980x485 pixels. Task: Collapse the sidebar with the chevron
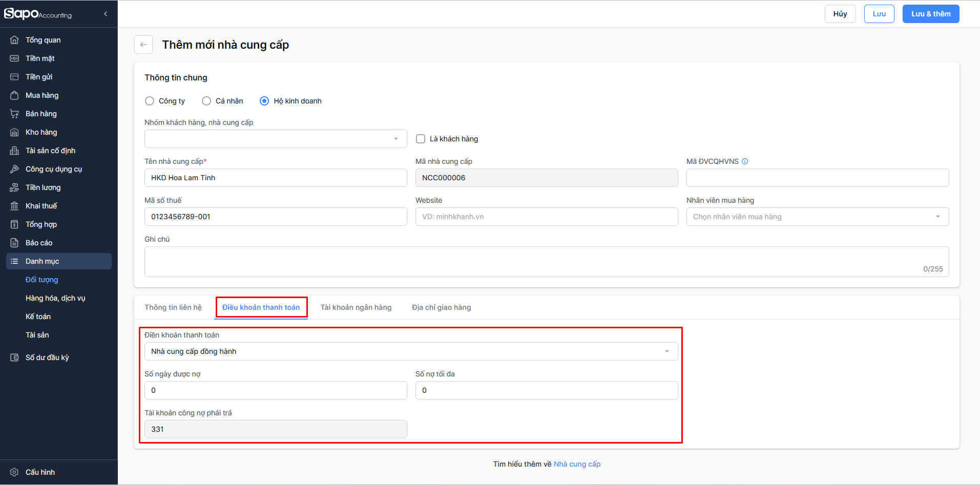pos(106,14)
